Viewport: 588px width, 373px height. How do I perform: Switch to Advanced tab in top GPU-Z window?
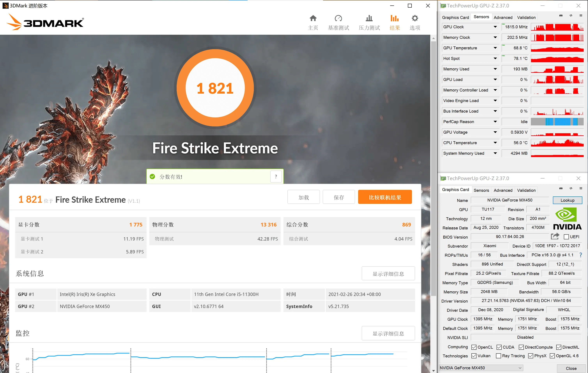[x=503, y=17]
